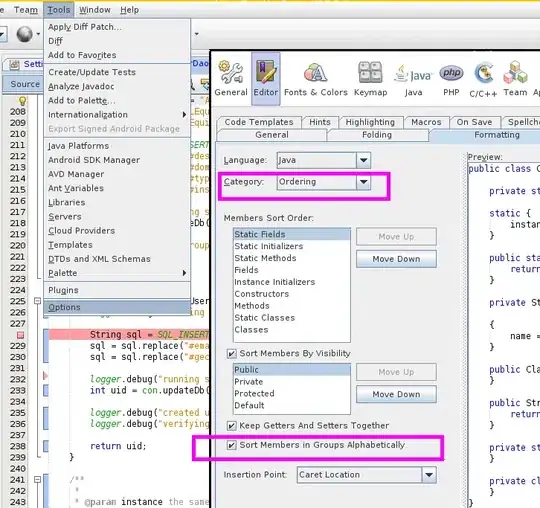Disable Sort Members in Groups Alphabetically

tap(231, 445)
